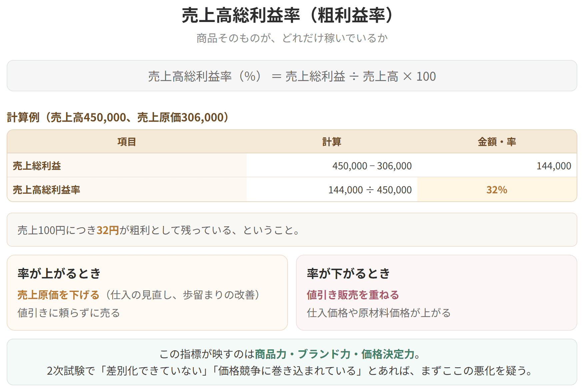The height and width of the screenshot is (392, 584).
Task: Click the heading 率が上がるとき
Action: pyautogui.click(x=59, y=273)
